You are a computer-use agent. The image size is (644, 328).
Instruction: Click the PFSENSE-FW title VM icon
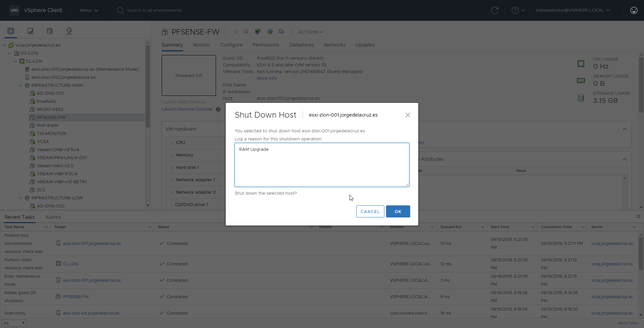pyautogui.click(x=165, y=32)
